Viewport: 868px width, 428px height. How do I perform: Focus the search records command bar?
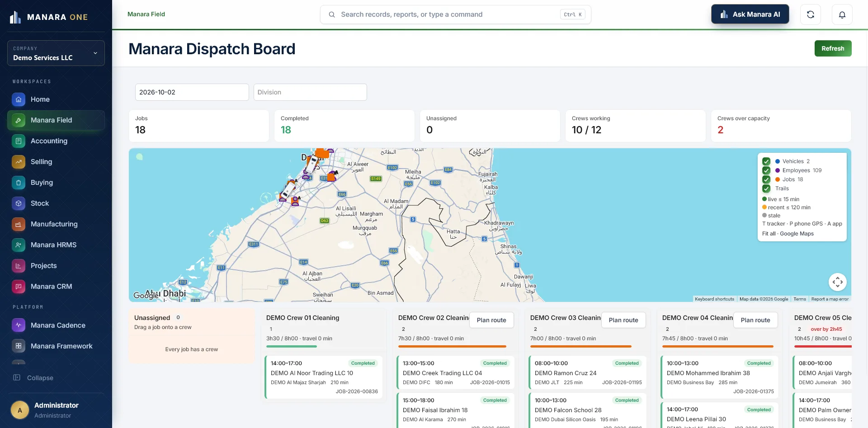[x=456, y=14]
